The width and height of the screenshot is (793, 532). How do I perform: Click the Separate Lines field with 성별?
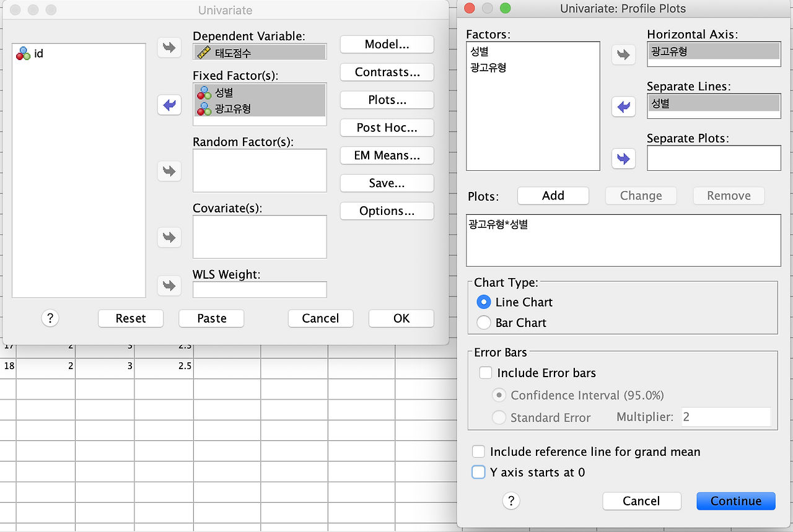coord(714,107)
